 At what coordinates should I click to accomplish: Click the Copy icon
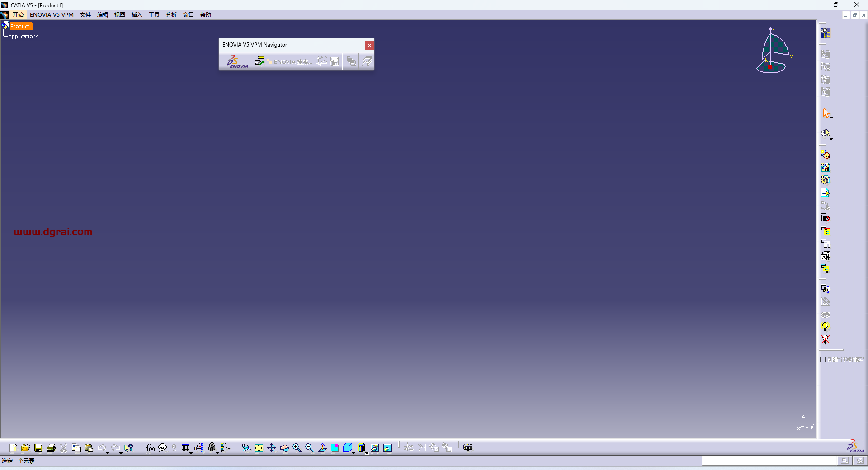coord(76,448)
